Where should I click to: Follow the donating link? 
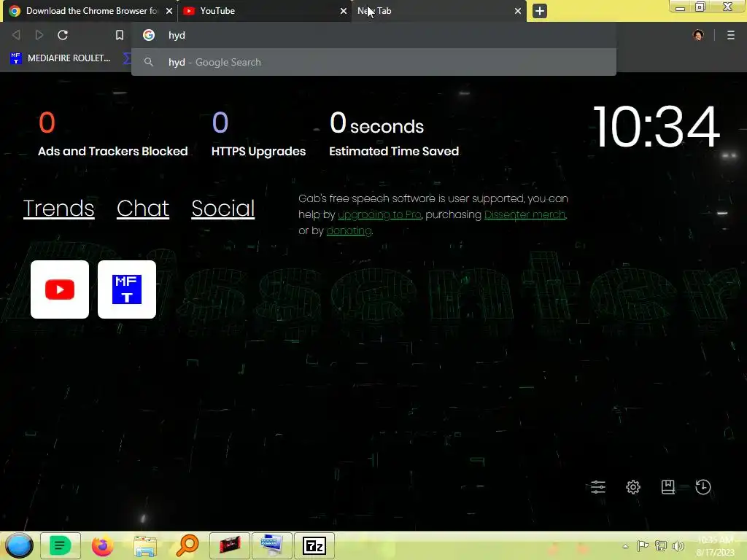point(349,230)
